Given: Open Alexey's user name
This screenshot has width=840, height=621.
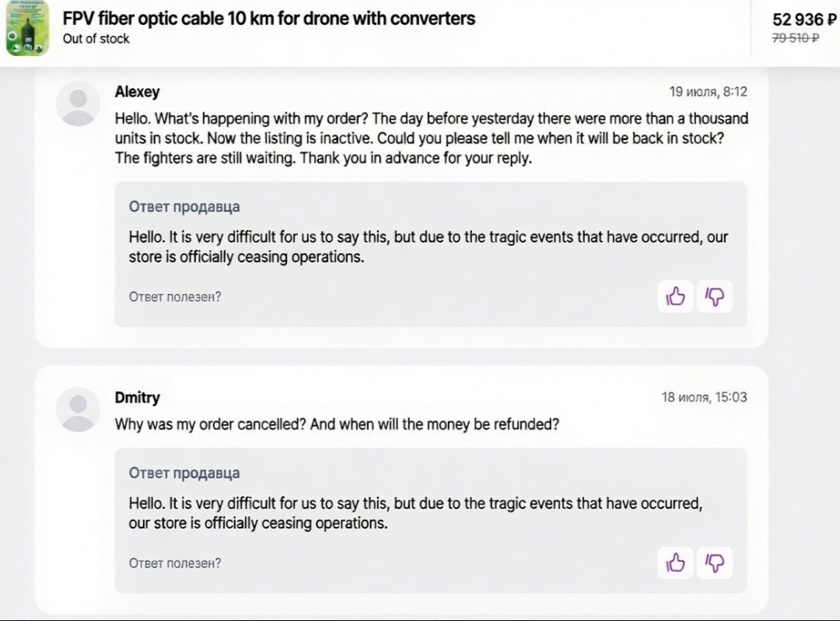Looking at the screenshot, I should (x=137, y=92).
